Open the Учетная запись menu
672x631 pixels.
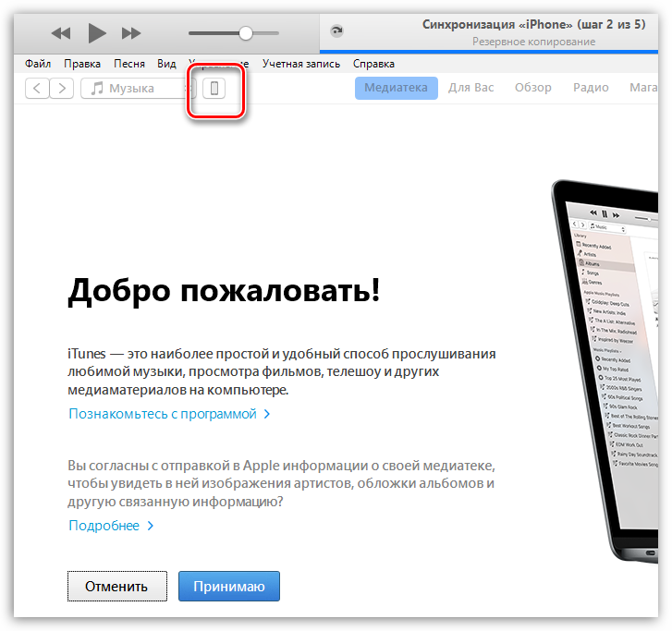click(x=301, y=64)
